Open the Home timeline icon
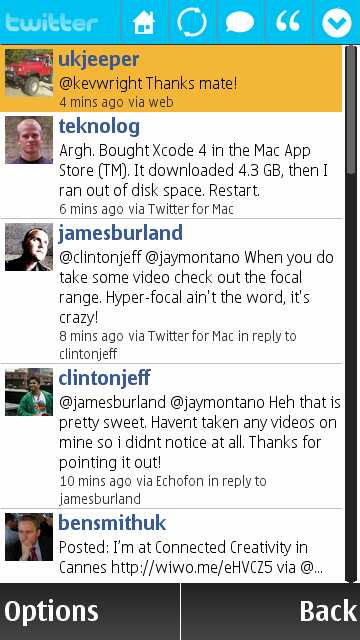 click(x=144, y=22)
